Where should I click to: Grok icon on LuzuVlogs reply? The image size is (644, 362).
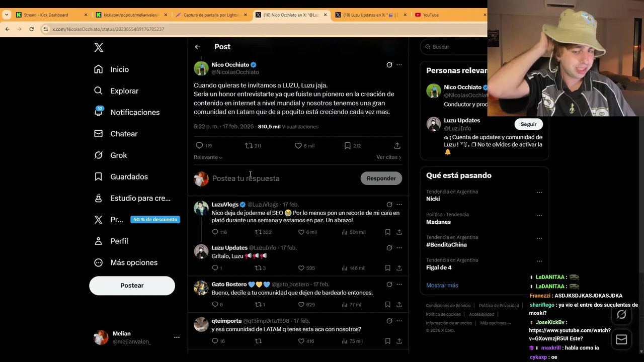pos(389,205)
